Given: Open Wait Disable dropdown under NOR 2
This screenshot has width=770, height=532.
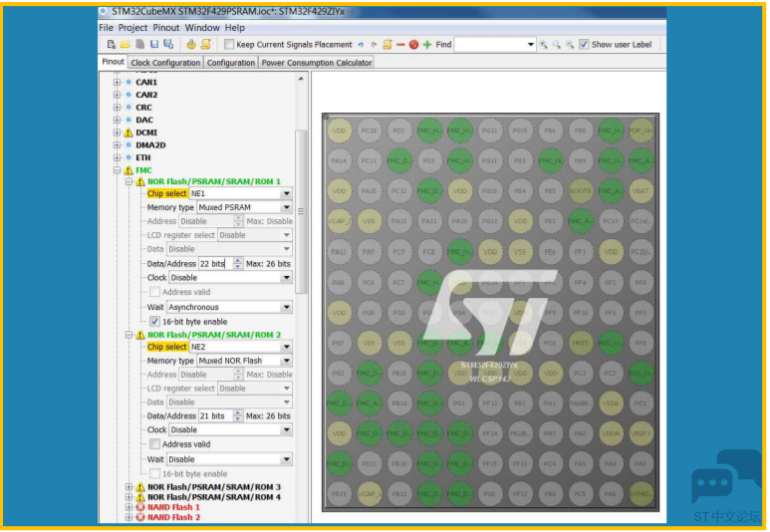Looking at the screenshot, I should pyautogui.click(x=286, y=459).
